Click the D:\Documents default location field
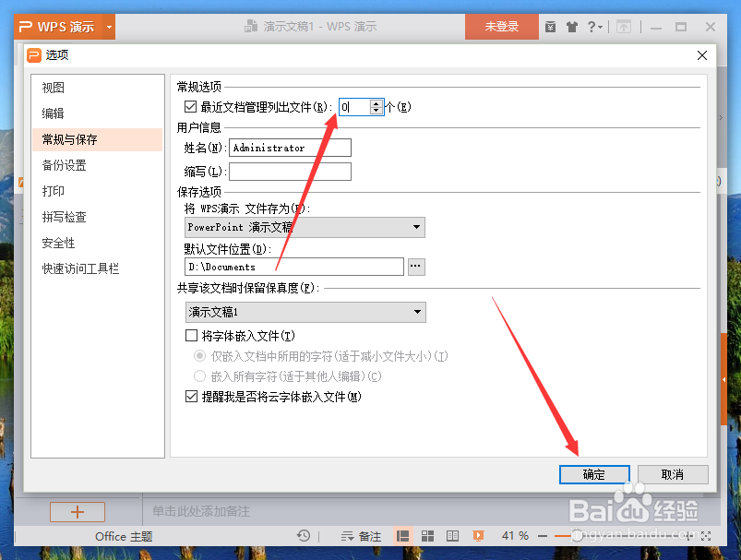Viewport: 741px width, 560px height. tap(294, 267)
